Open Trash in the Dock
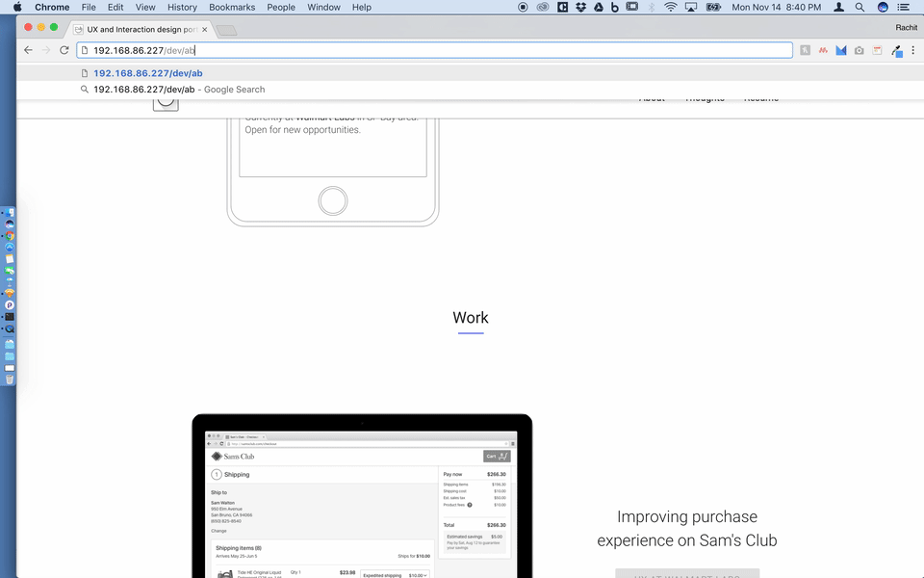The width and height of the screenshot is (924, 578). click(x=10, y=380)
